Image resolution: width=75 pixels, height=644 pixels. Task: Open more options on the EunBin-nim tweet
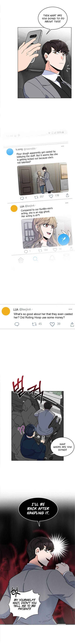[67, 203]
